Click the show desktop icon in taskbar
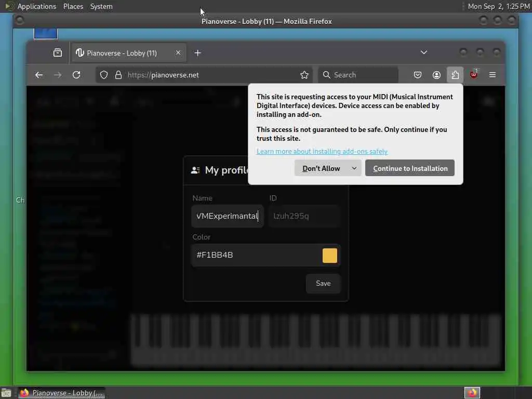532x399 pixels. (6, 393)
